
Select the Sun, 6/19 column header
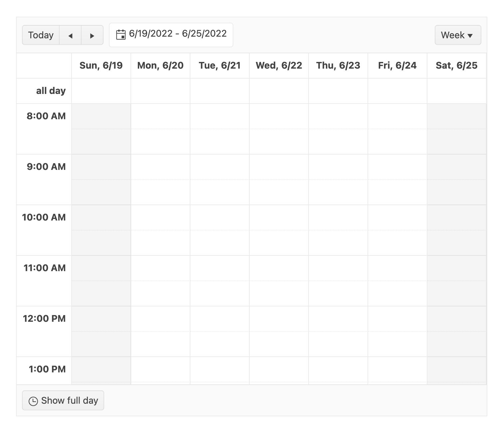(101, 66)
